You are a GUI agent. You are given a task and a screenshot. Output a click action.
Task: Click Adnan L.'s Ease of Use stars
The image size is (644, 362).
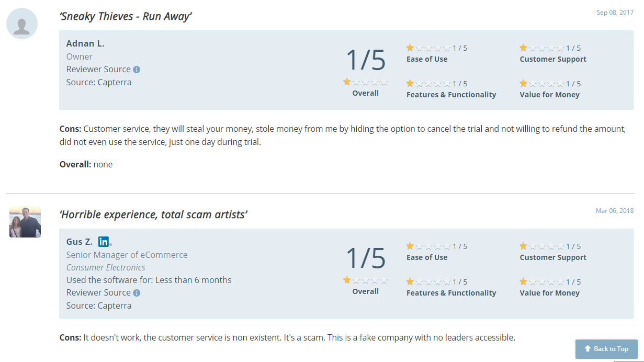click(x=428, y=48)
